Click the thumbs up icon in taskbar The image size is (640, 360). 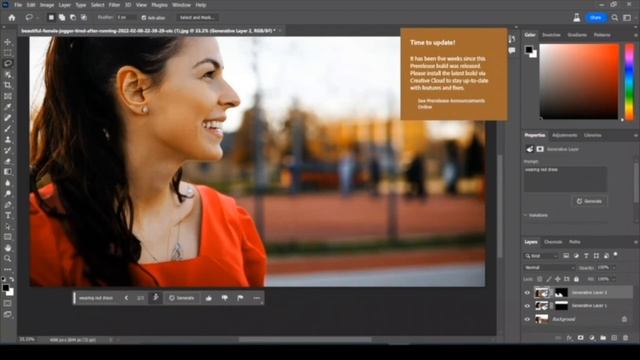[x=209, y=298]
